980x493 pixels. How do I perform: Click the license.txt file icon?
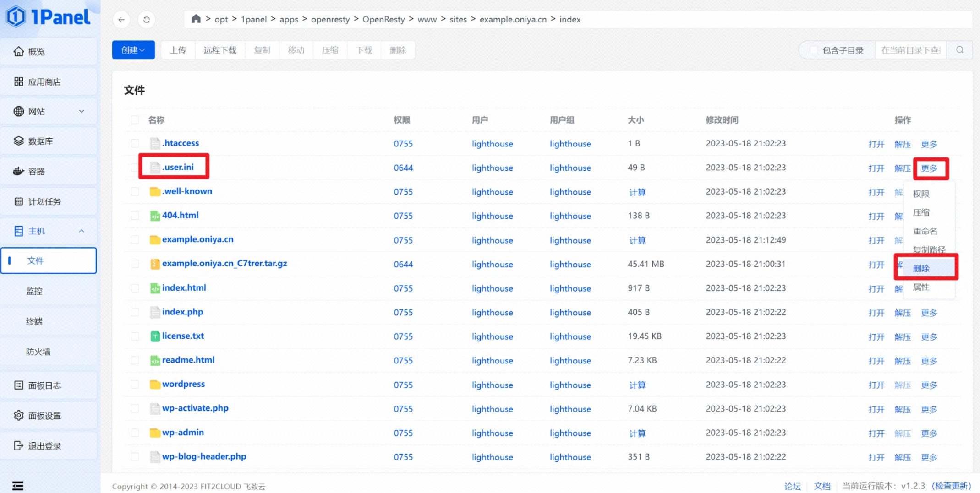155,336
